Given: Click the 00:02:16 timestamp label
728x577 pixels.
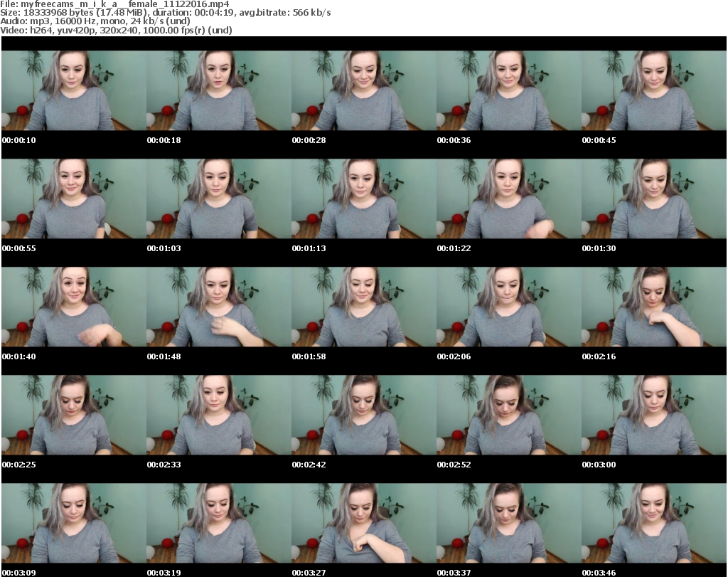Looking at the screenshot, I should pyautogui.click(x=599, y=356).
